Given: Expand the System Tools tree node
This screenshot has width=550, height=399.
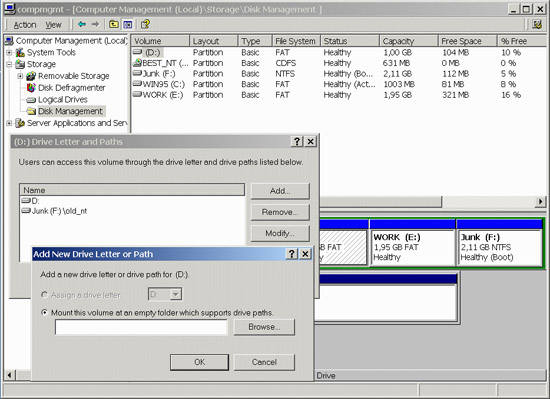Looking at the screenshot, I should tap(9, 53).
